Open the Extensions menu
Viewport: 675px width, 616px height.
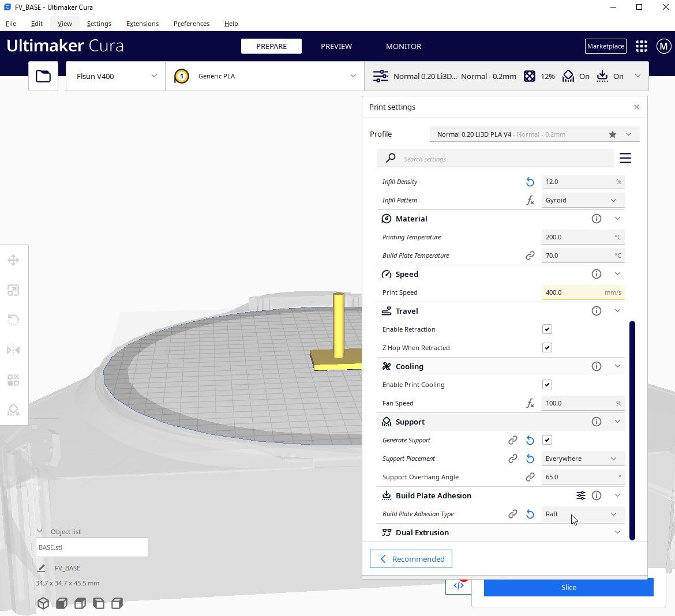point(142,24)
